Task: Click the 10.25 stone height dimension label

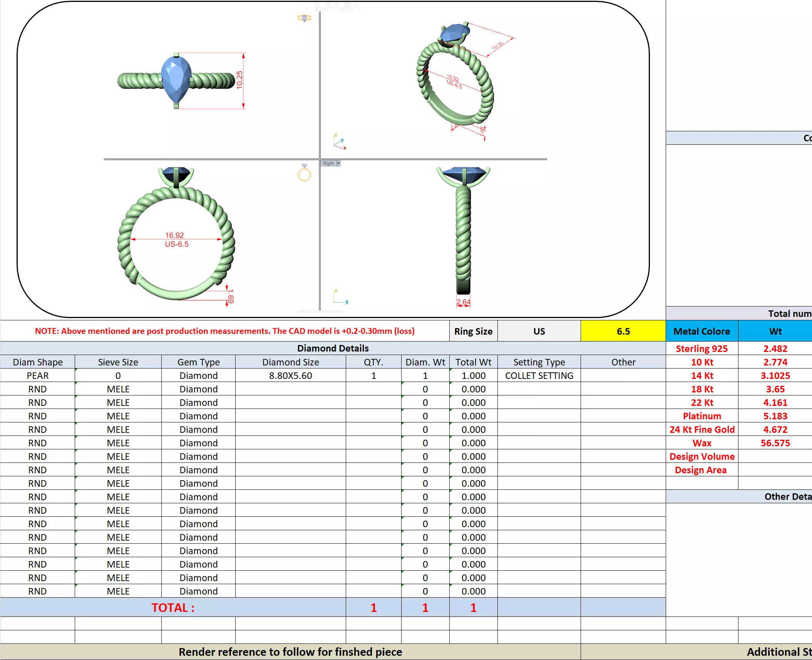Action: [x=239, y=80]
